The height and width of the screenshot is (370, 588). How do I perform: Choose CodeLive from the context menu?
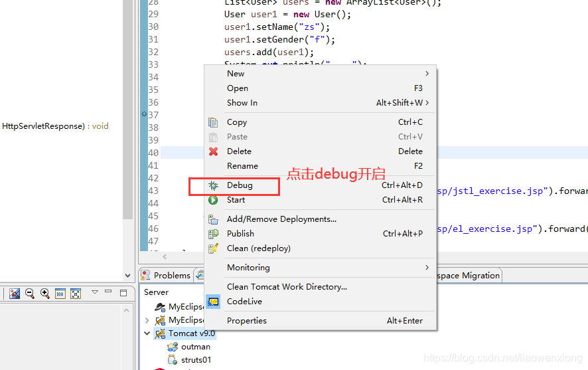pyautogui.click(x=321, y=302)
